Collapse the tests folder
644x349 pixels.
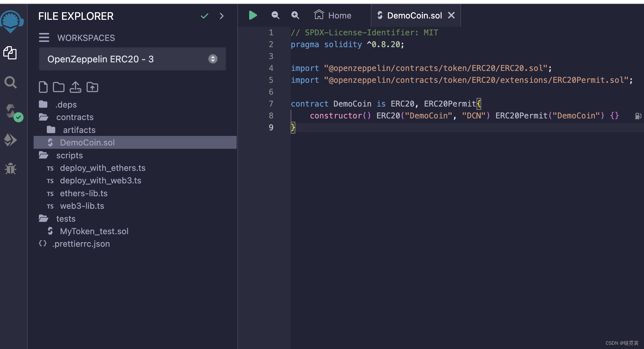(57, 219)
